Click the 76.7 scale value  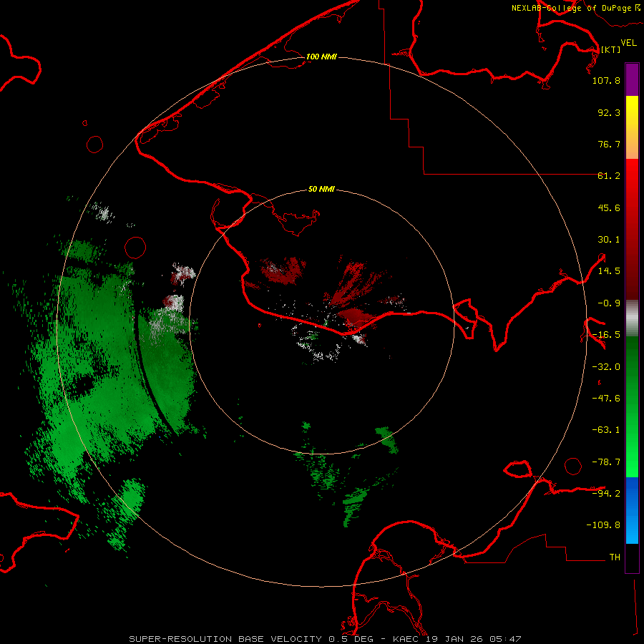tap(609, 144)
